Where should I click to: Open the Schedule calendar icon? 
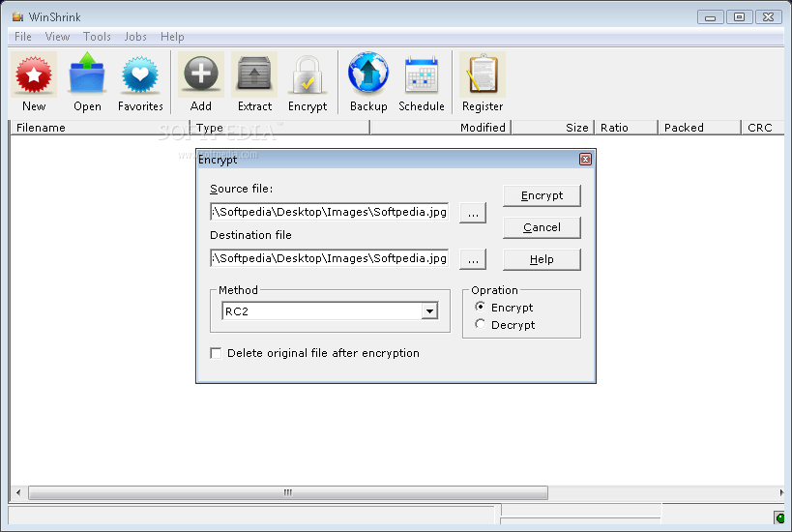(x=422, y=74)
